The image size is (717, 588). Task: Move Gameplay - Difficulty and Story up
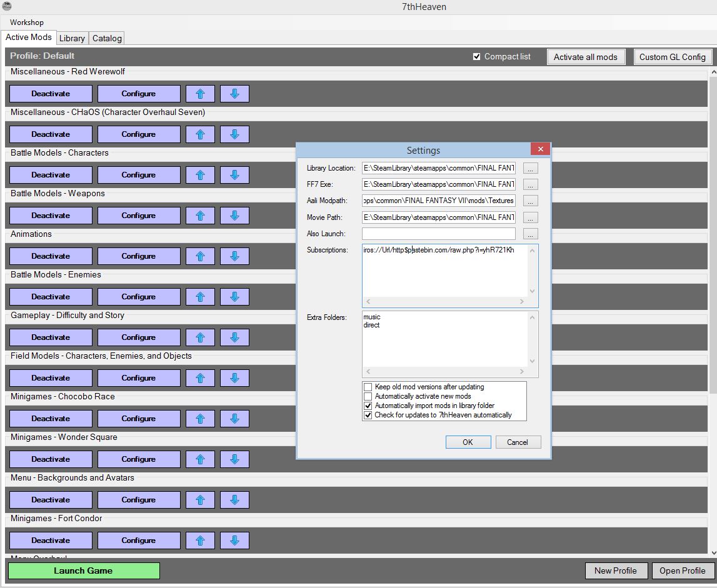click(x=200, y=337)
